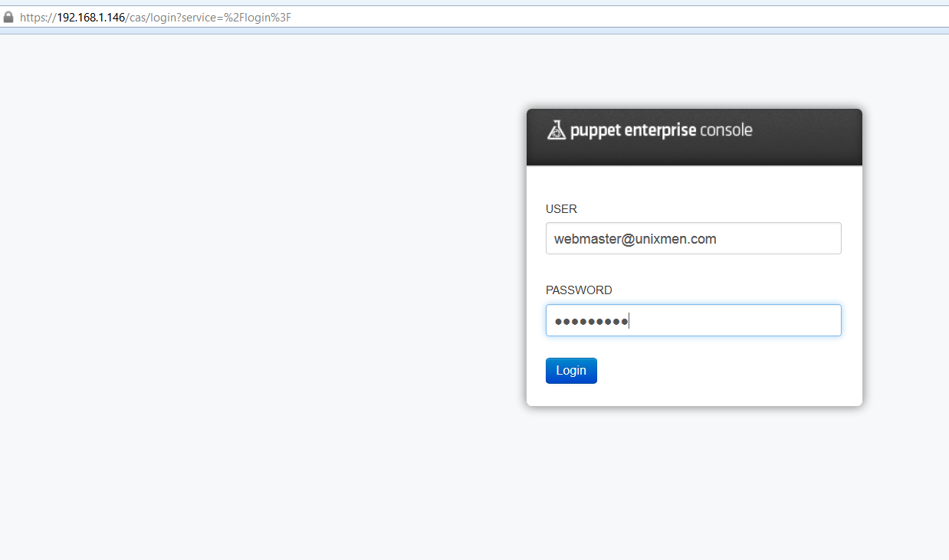
Task: Click the padlock icon in the address bar
Action: point(8,17)
